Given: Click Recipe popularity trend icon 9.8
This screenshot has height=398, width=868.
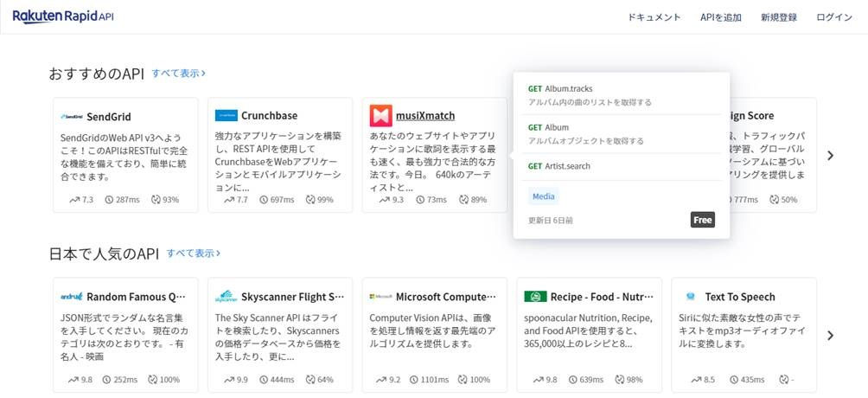Looking at the screenshot, I should pyautogui.click(x=538, y=380).
